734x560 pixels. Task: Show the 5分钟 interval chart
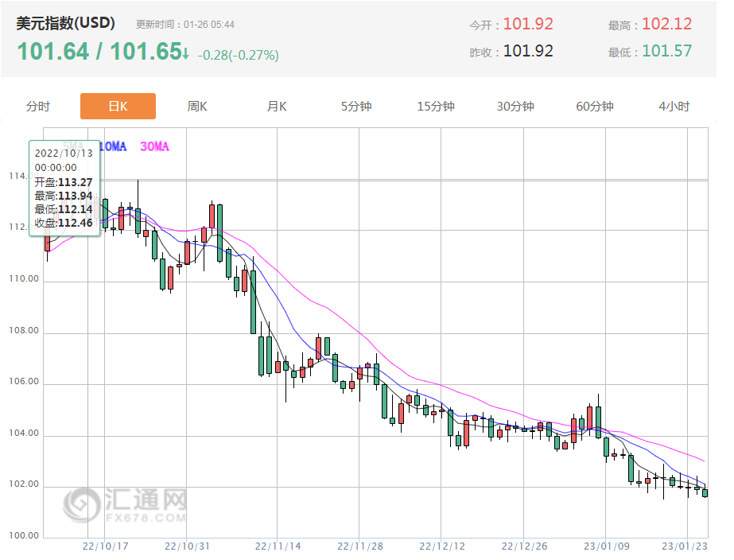[356, 107]
